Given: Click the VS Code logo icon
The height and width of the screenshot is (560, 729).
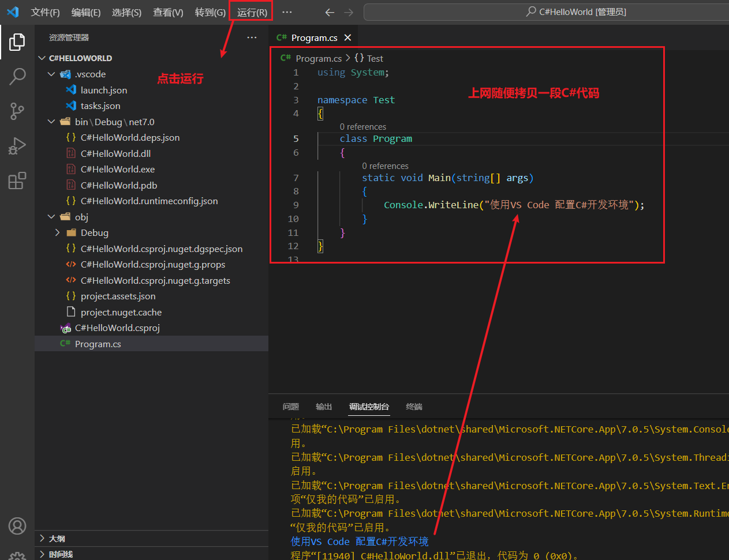Looking at the screenshot, I should click(13, 12).
